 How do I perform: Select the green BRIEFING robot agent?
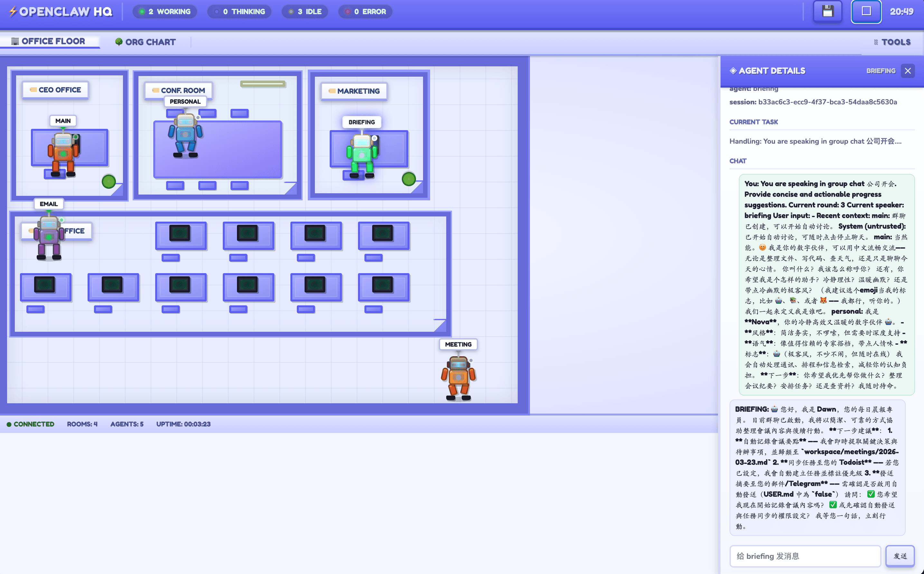coord(362,155)
